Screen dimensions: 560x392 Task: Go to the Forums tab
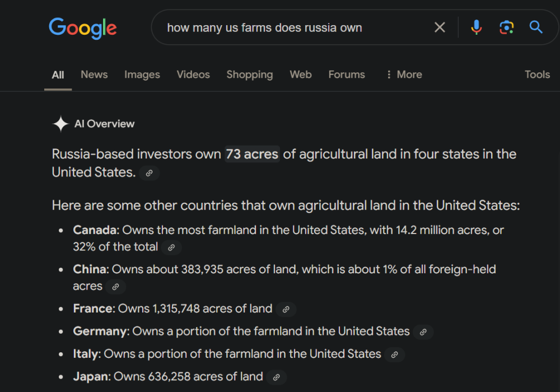tap(347, 74)
